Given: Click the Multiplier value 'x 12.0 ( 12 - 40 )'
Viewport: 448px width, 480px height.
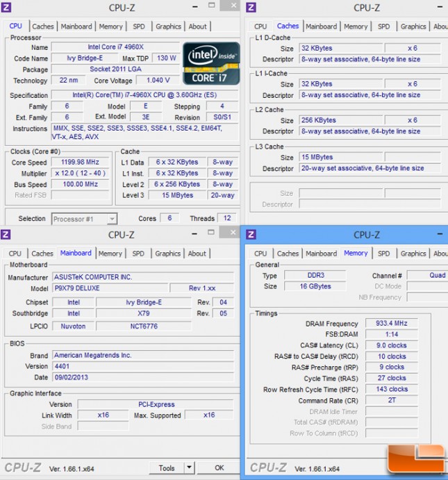Looking at the screenshot, I should pos(80,173).
